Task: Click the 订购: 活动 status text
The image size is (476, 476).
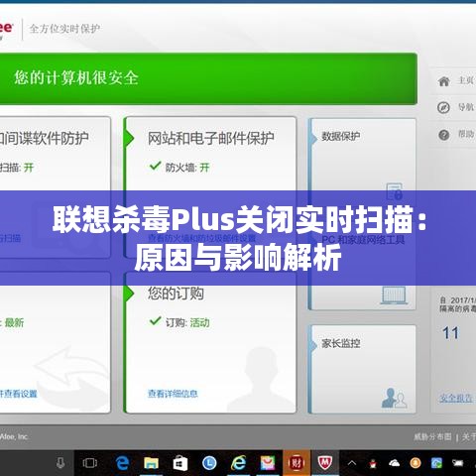Action: click(x=187, y=322)
